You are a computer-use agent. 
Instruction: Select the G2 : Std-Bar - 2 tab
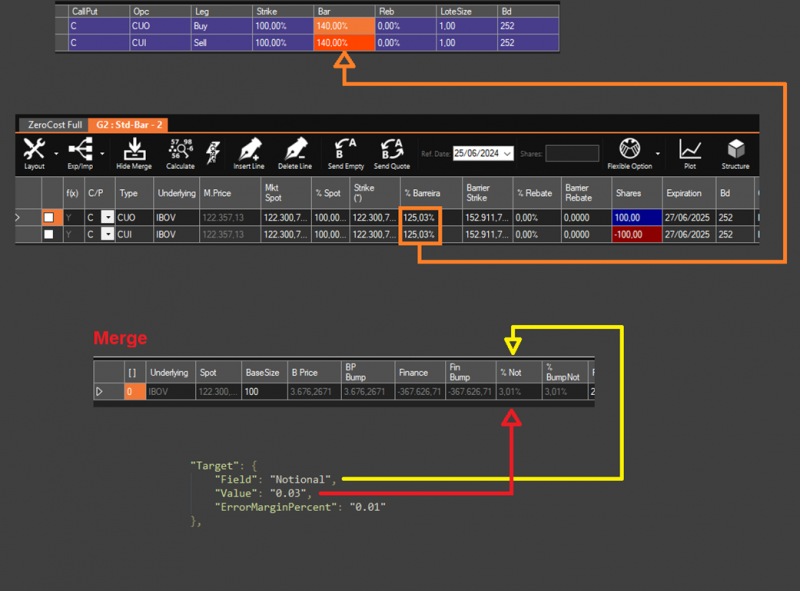click(x=128, y=124)
